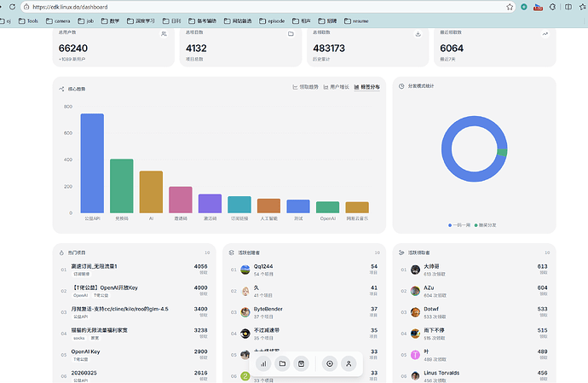
Task: Click the 483173 total claims value
Action: [329, 48]
